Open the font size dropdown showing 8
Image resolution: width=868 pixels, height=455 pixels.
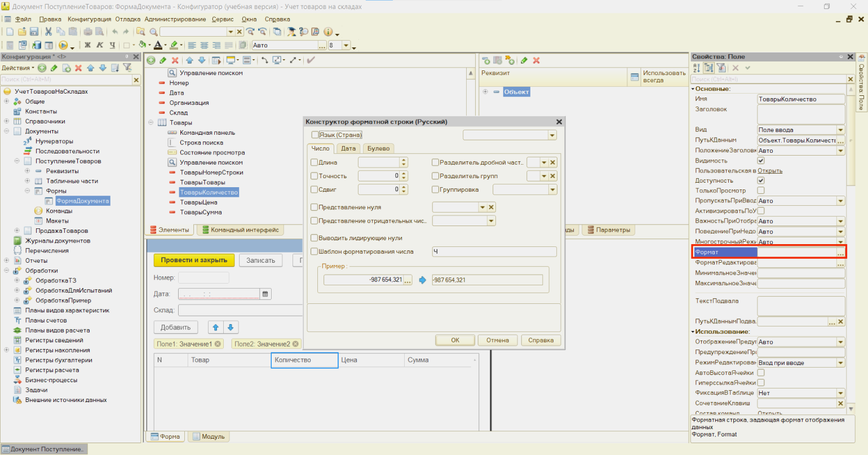pyautogui.click(x=346, y=45)
